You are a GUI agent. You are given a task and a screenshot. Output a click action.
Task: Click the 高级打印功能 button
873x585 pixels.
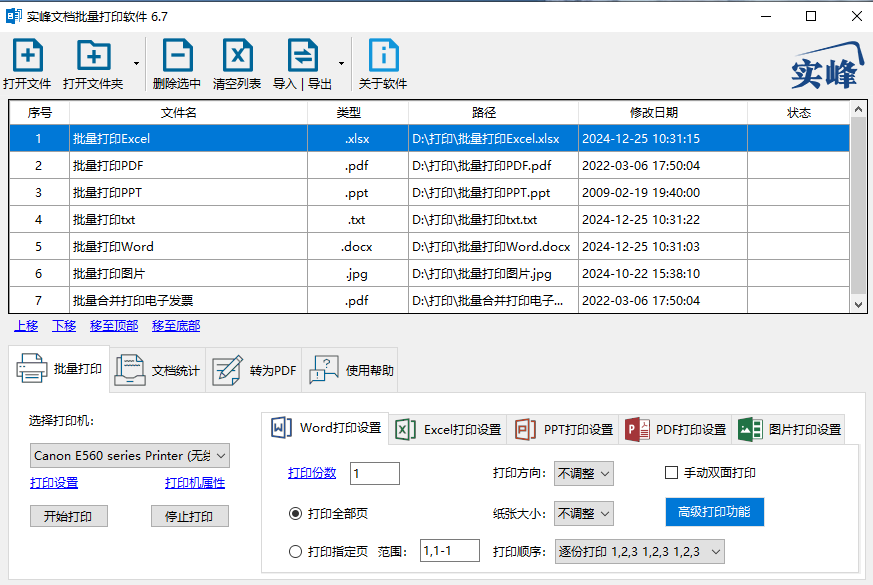(x=714, y=512)
